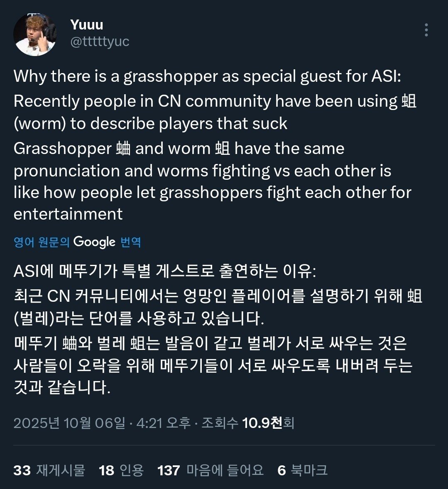Click the '영어 원문의' original text link
The image size is (448, 489).
point(42,242)
